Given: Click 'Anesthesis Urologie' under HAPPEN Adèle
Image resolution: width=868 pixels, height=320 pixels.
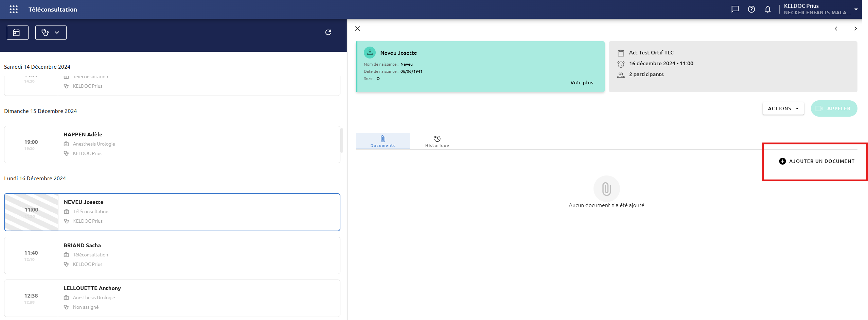Looking at the screenshot, I should coord(94,144).
